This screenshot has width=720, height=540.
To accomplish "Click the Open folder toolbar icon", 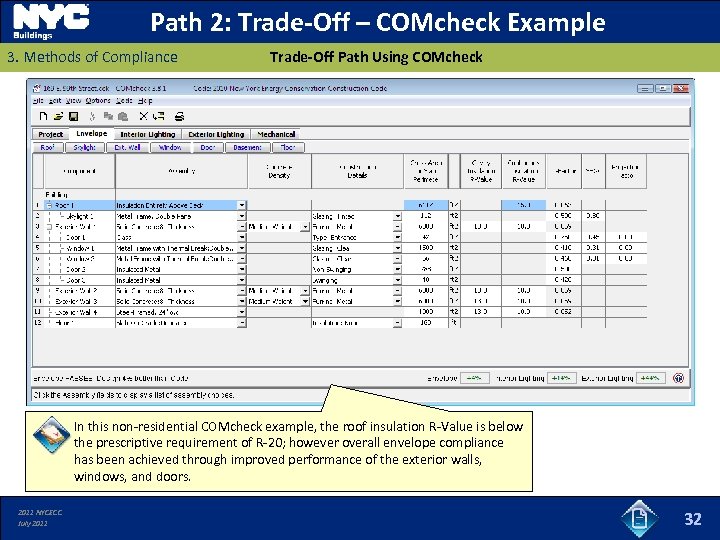I will pyautogui.click(x=58, y=116).
